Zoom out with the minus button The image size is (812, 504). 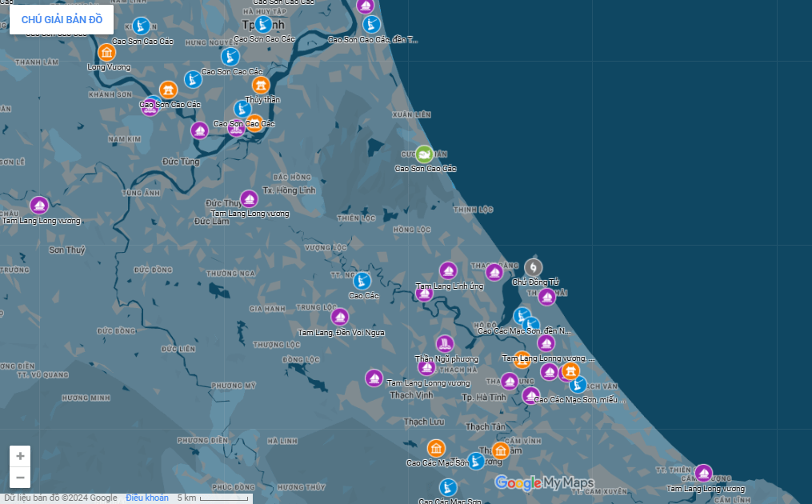(x=20, y=478)
